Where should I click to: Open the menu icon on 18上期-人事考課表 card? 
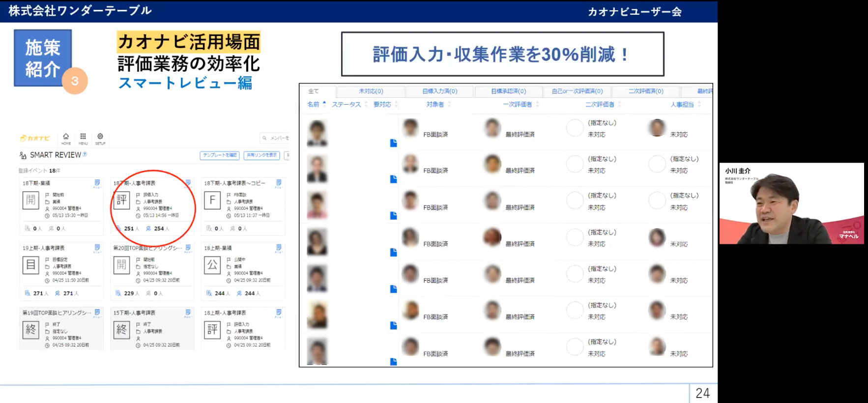(279, 313)
